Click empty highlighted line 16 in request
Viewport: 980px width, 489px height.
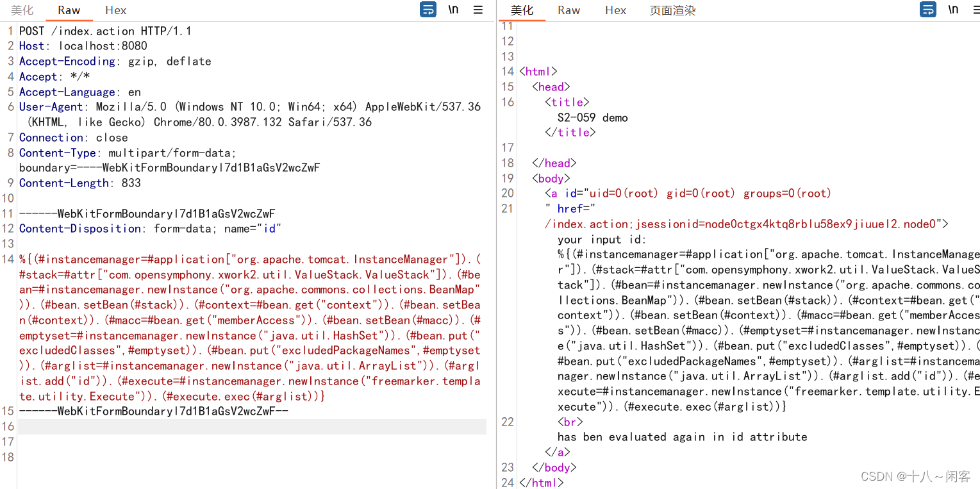(252, 427)
